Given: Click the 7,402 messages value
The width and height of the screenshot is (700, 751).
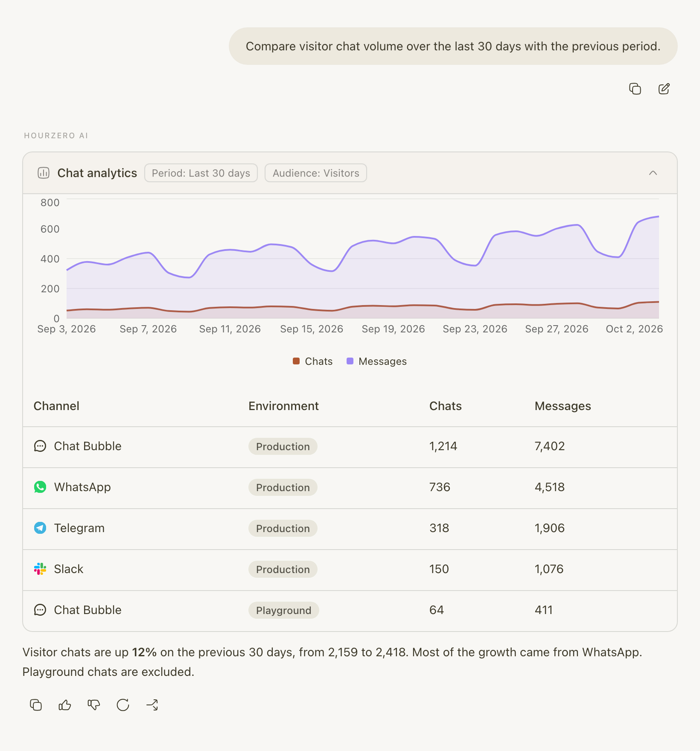Looking at the screenshot, I should [x=550, y=446].
